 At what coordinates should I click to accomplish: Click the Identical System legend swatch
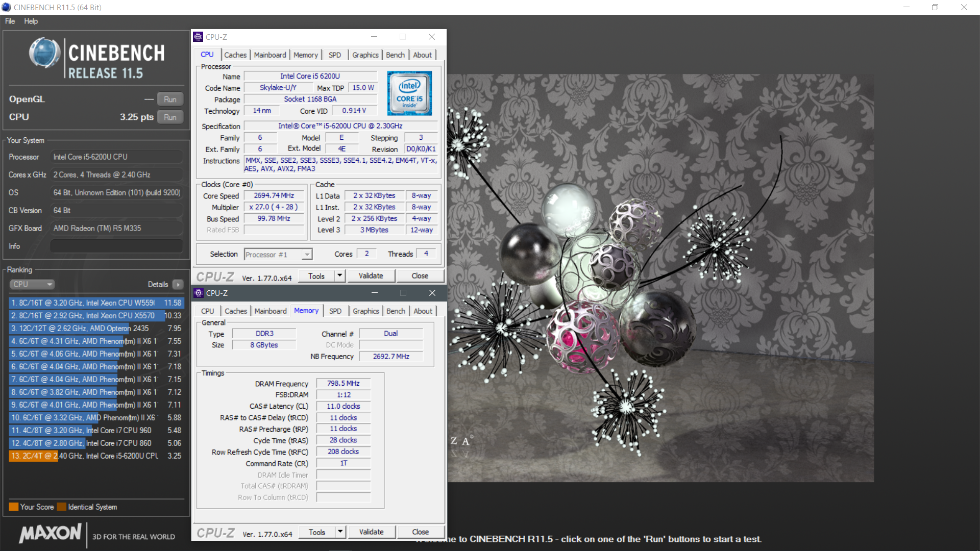click(x=61, y=507)
